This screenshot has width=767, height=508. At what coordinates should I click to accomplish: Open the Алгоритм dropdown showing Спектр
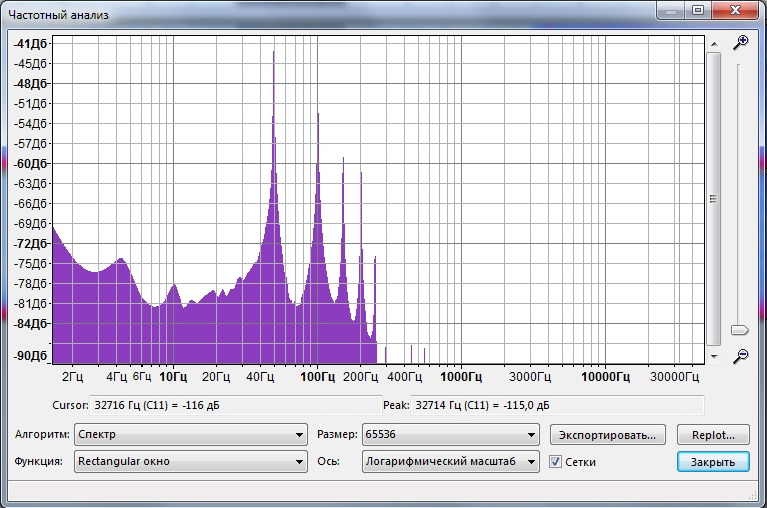[190, 435]
